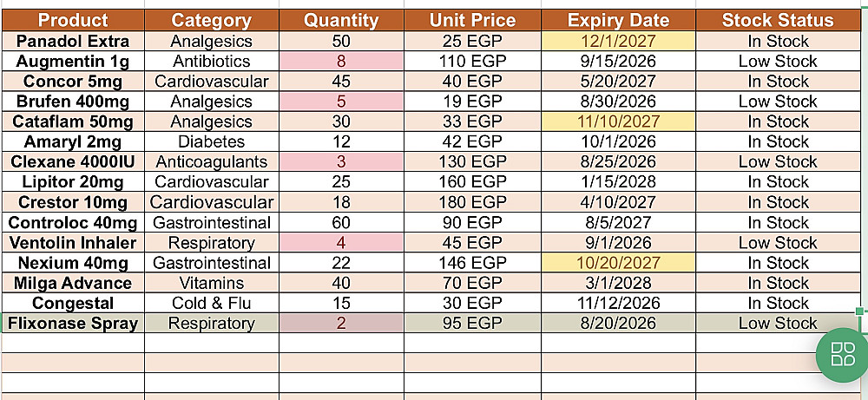Select the Gastrointestinal category for Controloc 40mg
The image size is (868, 400).
click(x=212, y=222)
